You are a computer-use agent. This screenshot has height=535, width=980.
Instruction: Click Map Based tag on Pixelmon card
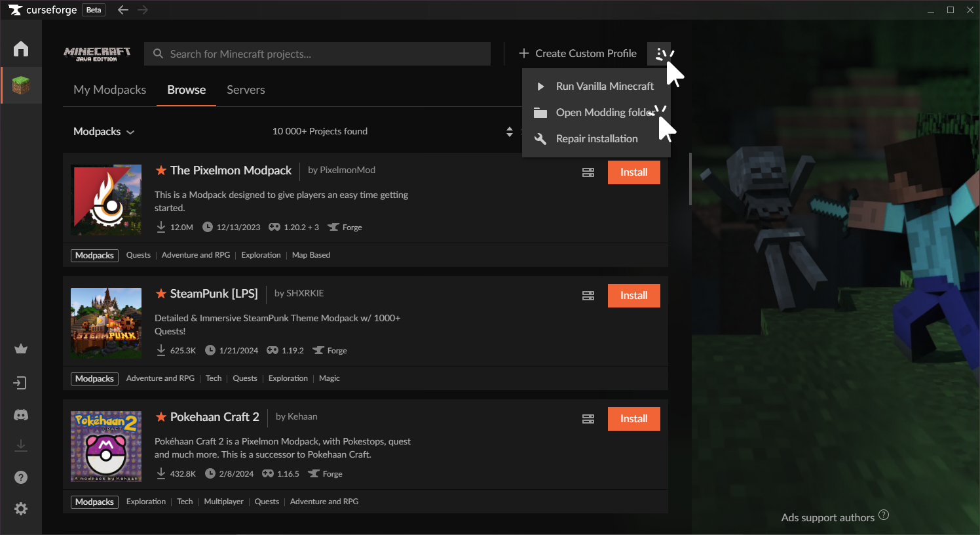pos(311,255)
